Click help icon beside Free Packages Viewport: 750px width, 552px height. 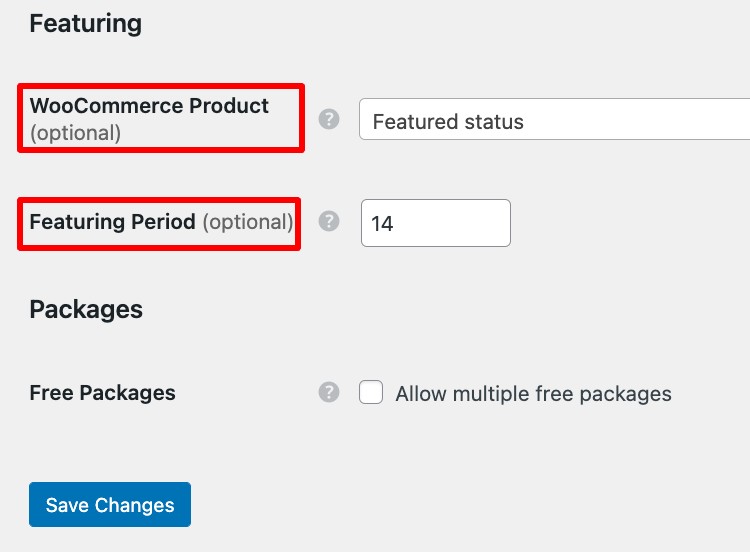tap(329, 392)
